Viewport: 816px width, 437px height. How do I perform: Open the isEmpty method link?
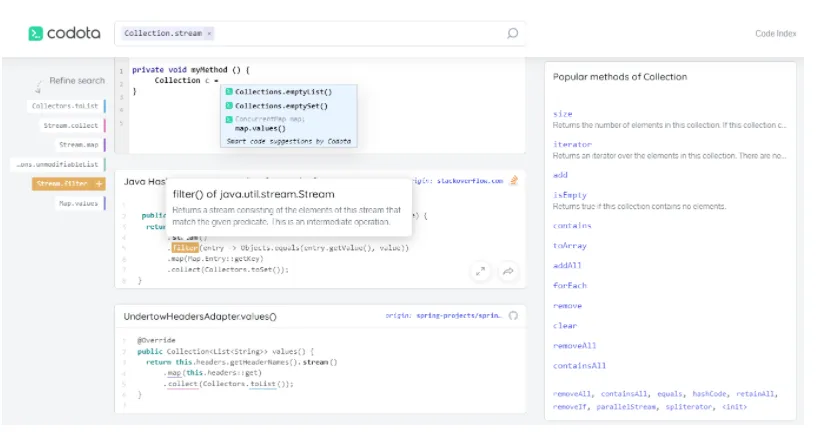click(567, 195)
